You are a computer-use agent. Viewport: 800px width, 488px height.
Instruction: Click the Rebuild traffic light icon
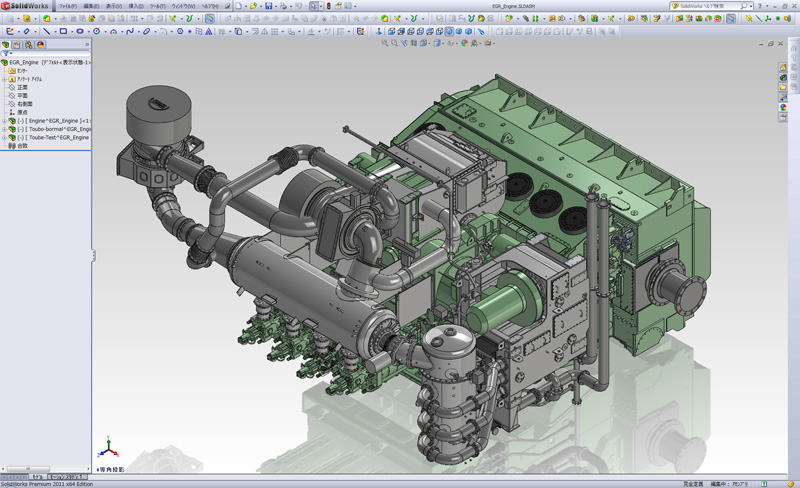(x=329, y=6)
